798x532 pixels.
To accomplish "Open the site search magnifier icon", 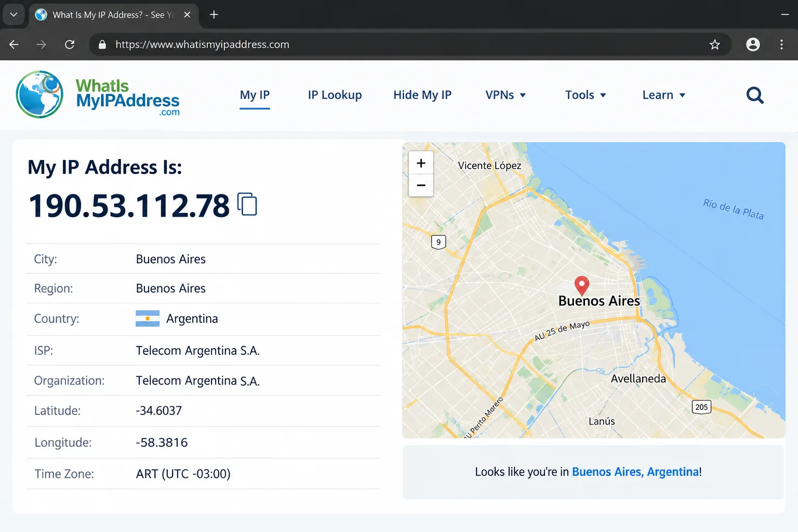I will (755, 95).
